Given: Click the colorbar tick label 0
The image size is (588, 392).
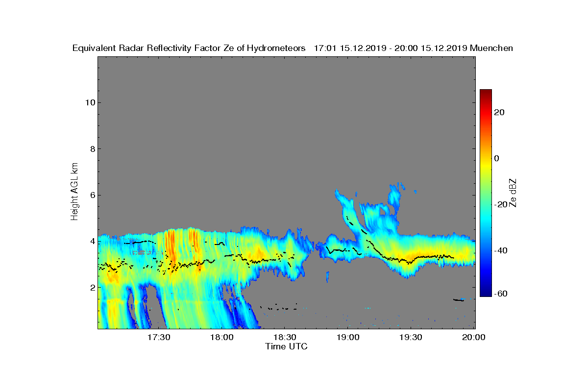Looking at the screenshot, I should coord(497,158).
